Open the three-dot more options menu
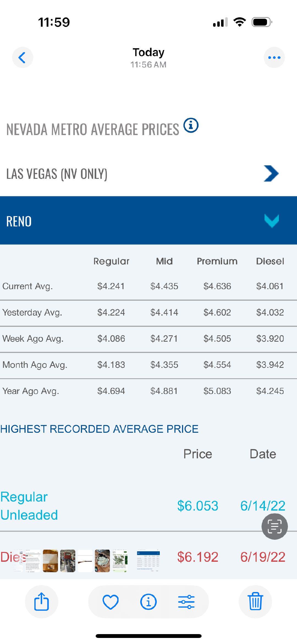The width and height of the screenshot is (297, 644). click(274, 57)
